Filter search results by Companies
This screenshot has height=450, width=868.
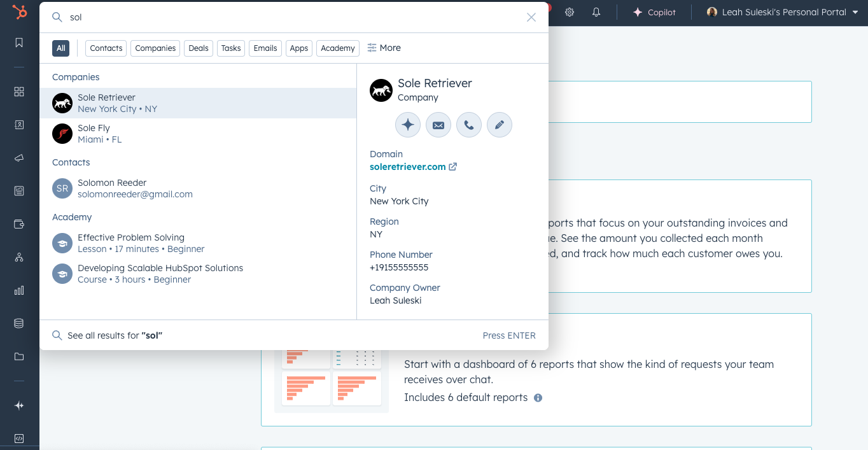point(155,48)
